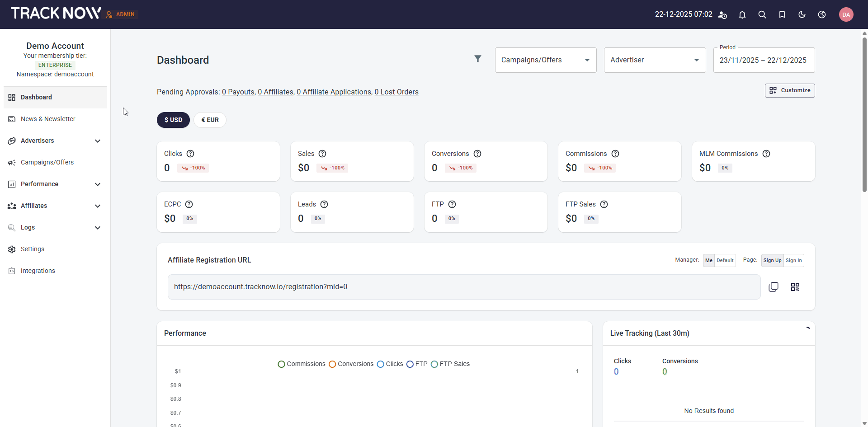Open the 0 Lost Orders link
The image size is (868, 427).
396,92
